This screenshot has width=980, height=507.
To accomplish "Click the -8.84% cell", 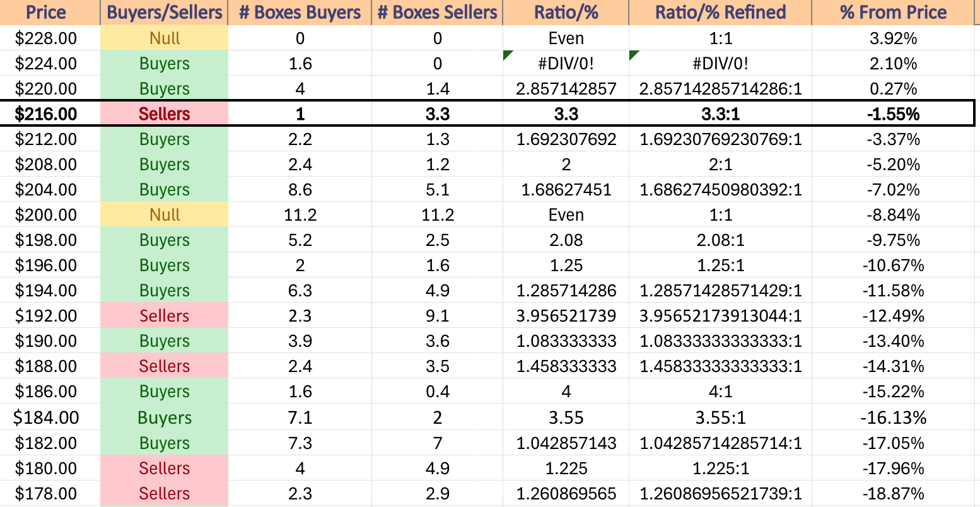I will (x=893, y=215).
